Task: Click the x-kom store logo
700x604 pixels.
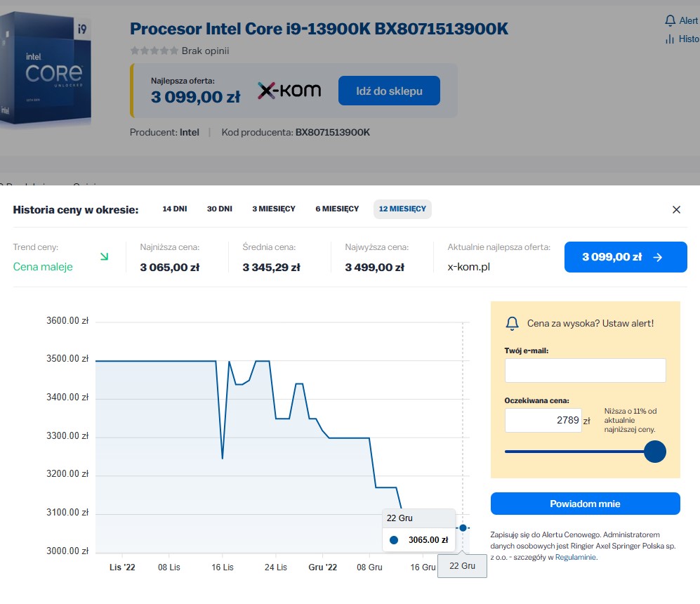Action: pos(289,91)
